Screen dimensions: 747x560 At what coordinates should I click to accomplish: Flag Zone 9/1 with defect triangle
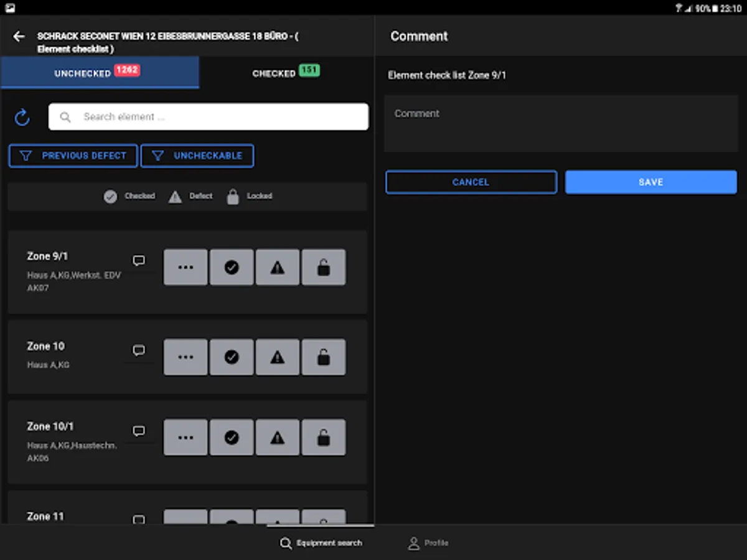click(x=278, y=268)
